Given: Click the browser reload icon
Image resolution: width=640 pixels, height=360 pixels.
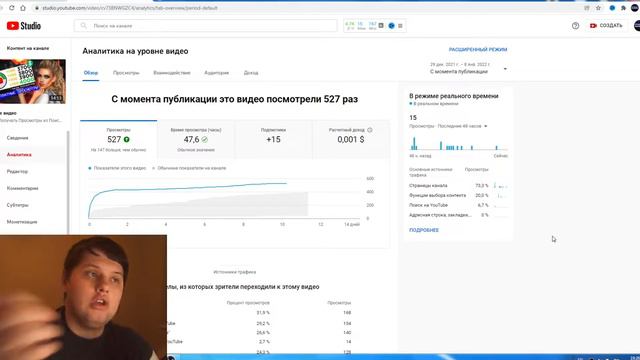Looking at the screenshot, I should [11, 8].
